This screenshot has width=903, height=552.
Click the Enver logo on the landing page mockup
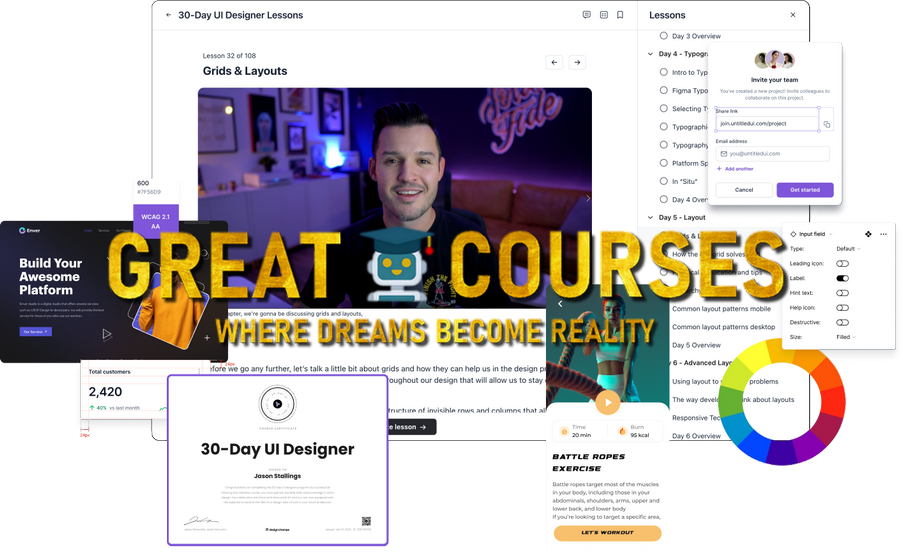point(29,230)
